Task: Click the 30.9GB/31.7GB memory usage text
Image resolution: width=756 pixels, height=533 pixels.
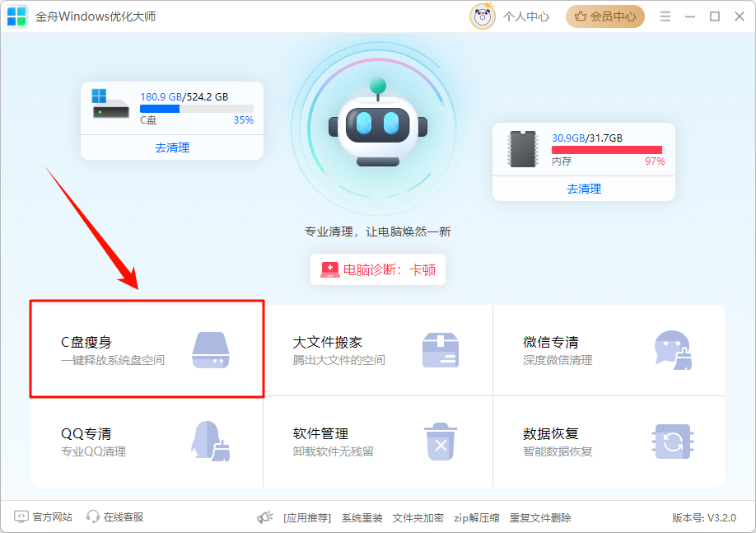Action: (x=587, y=138)
